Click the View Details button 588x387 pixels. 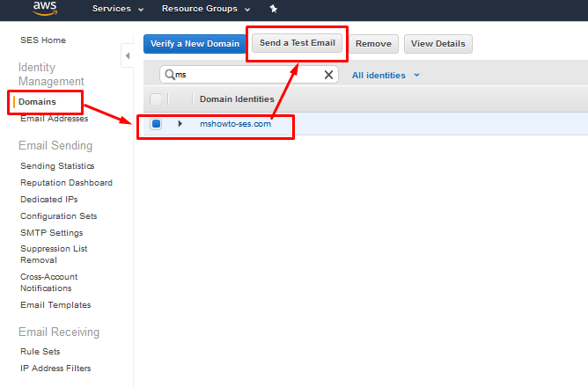click(x=438, y=44)
